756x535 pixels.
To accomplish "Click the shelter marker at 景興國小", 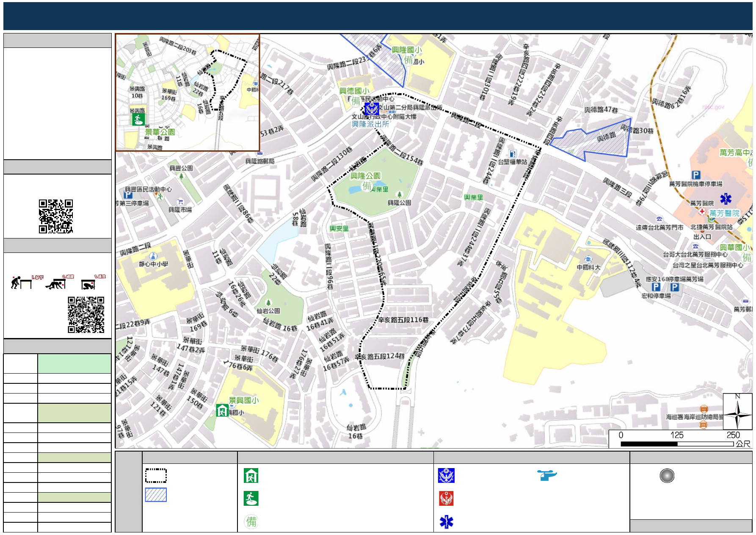I will [222, 410].
